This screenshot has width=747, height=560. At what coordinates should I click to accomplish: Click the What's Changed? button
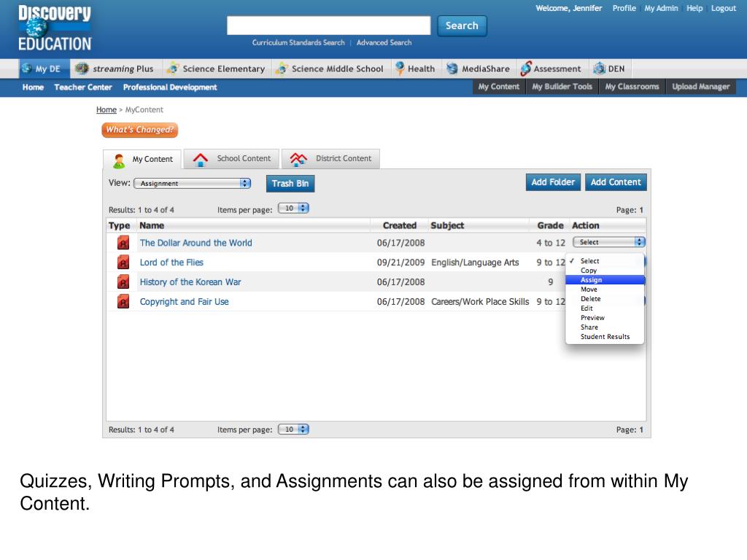click(139, 130)
